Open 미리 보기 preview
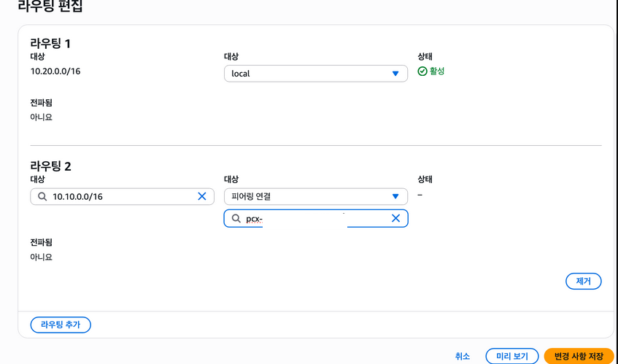Viewport: 618px width, 364px height. [511, 356]
